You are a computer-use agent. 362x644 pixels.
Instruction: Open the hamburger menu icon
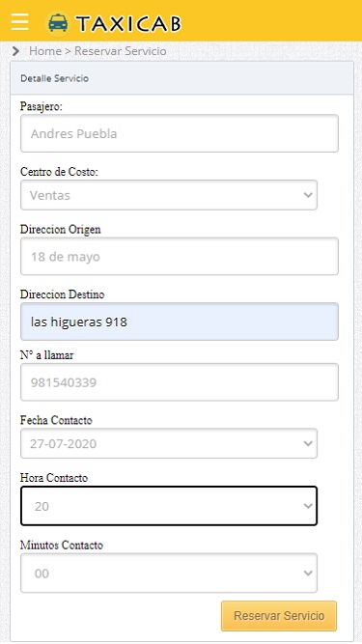[19, 22]
